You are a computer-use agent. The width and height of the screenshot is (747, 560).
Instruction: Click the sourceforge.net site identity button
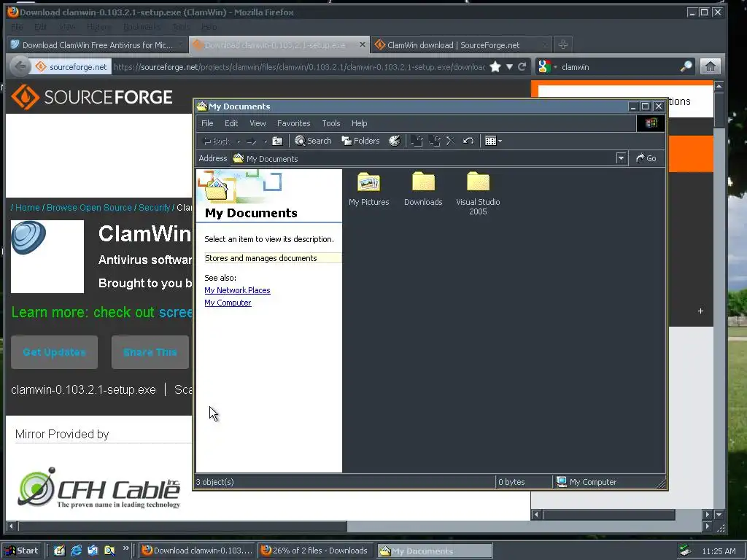point(71,66)
